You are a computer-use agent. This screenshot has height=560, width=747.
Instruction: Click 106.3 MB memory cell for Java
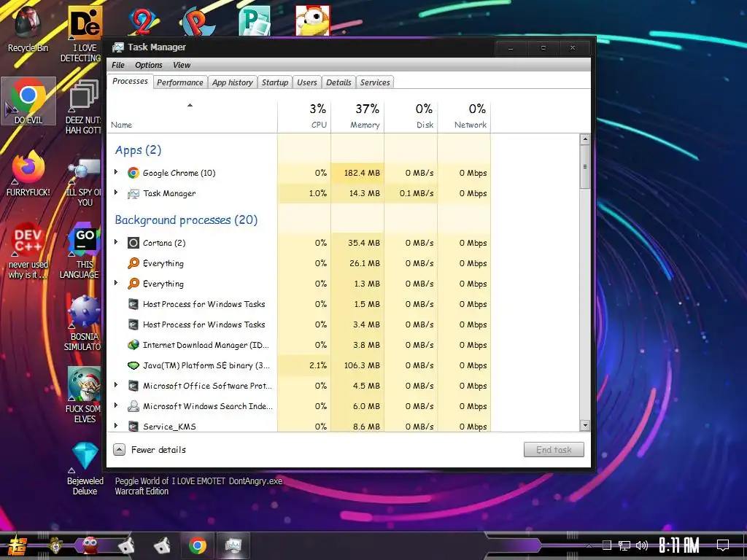[357, 365]
